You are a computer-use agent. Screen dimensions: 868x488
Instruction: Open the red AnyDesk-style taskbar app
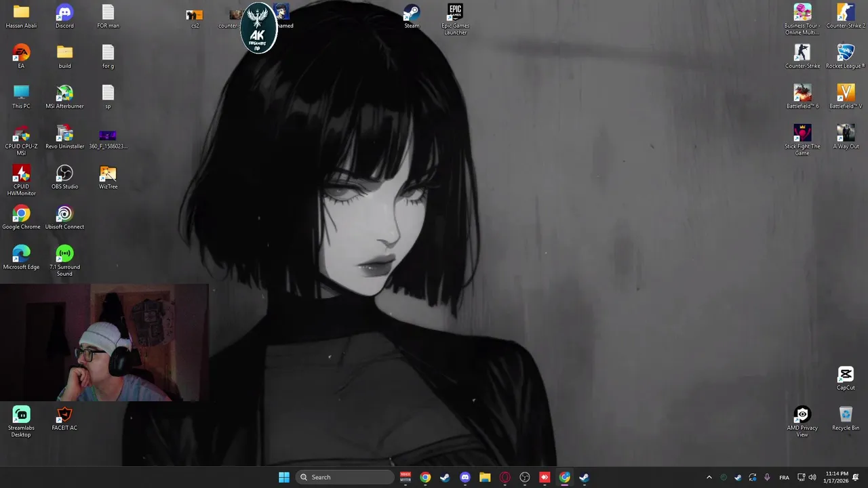(x=545, y=477)
